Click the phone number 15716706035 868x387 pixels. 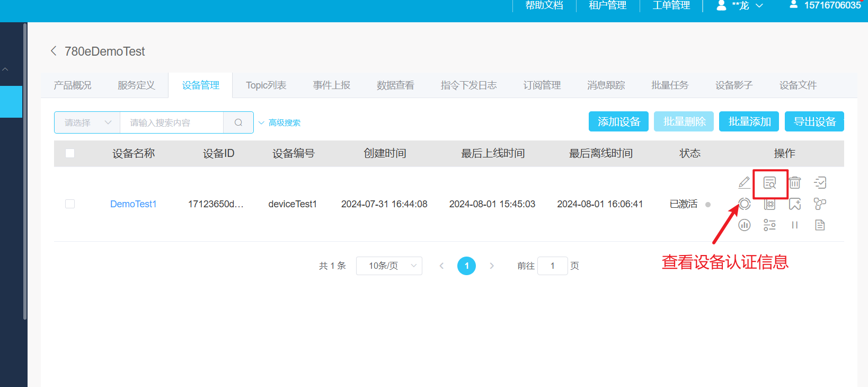point(832,5)
